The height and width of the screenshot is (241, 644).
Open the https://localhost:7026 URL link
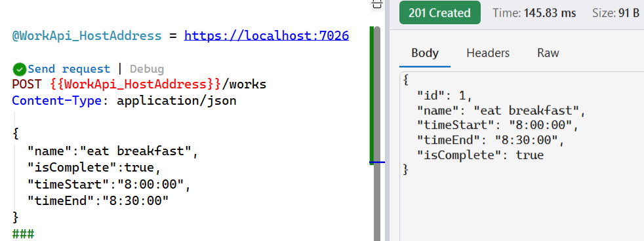coord(266,36)
